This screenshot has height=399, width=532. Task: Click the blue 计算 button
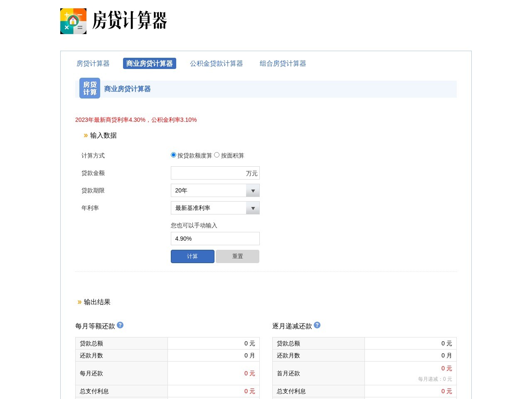point(192,256)
